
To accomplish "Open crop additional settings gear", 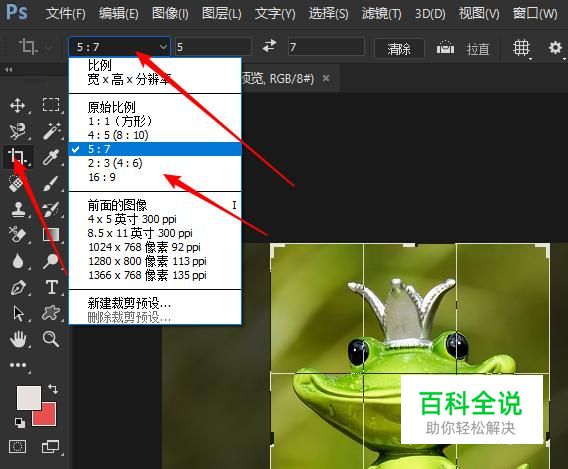I will click(x=555, y=48).
